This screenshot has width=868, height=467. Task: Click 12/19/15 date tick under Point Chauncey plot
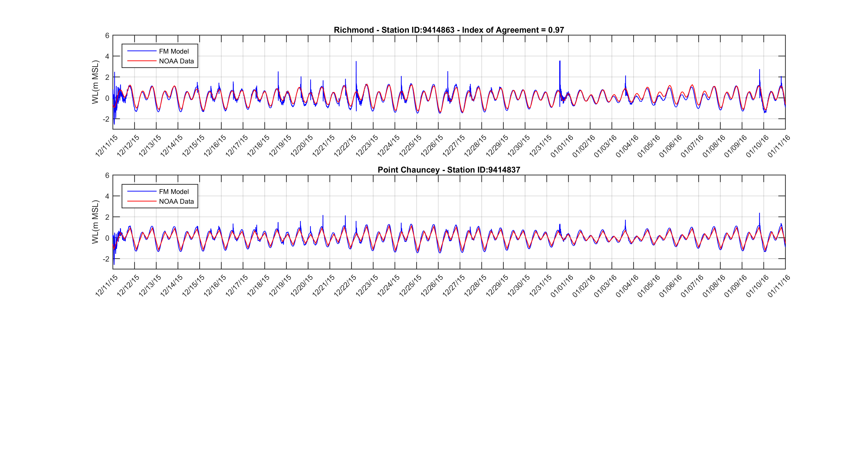pos(280,286)
